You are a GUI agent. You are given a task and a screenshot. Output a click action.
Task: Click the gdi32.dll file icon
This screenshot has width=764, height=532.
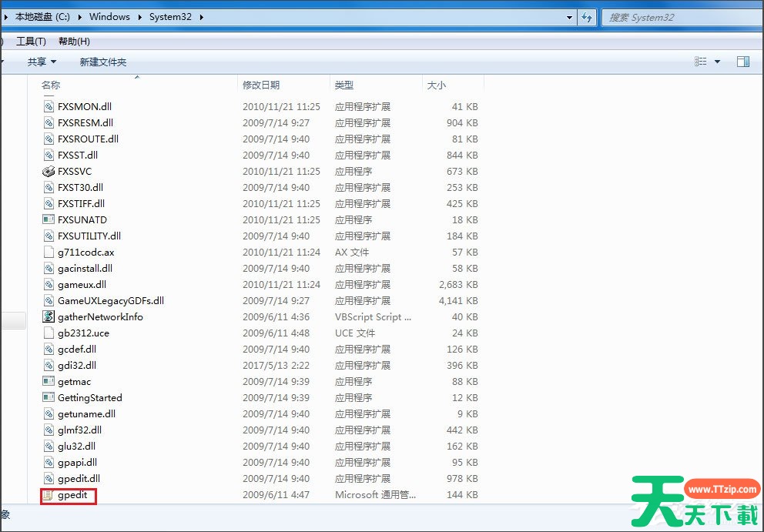[48, 365]
